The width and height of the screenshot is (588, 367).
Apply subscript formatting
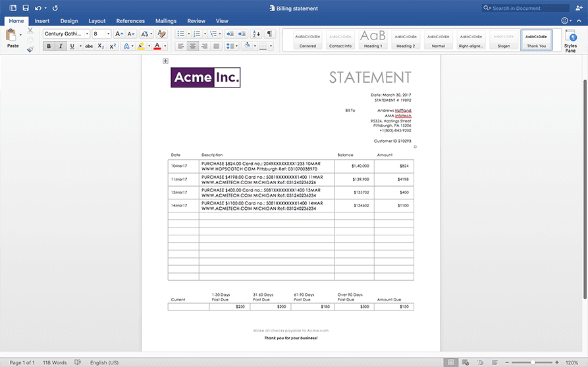click(x=101, y=46)
